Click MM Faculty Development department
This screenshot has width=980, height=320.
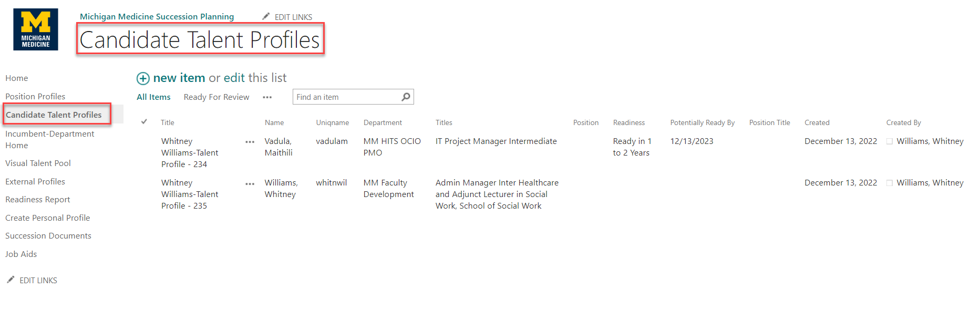(389, 189)
